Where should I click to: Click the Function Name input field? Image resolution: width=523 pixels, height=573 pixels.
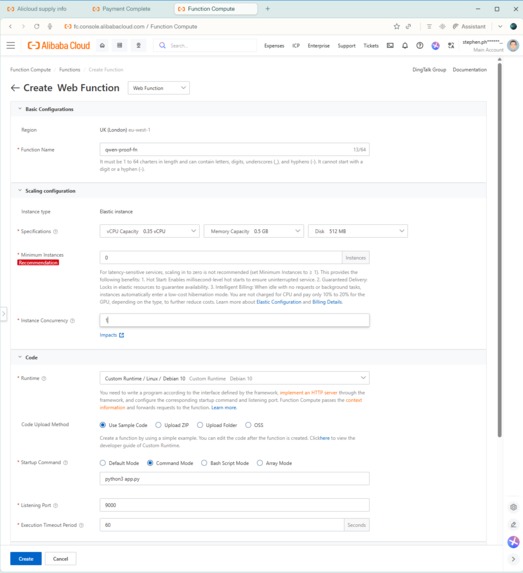pyautogui.click(x=234, y=149)
